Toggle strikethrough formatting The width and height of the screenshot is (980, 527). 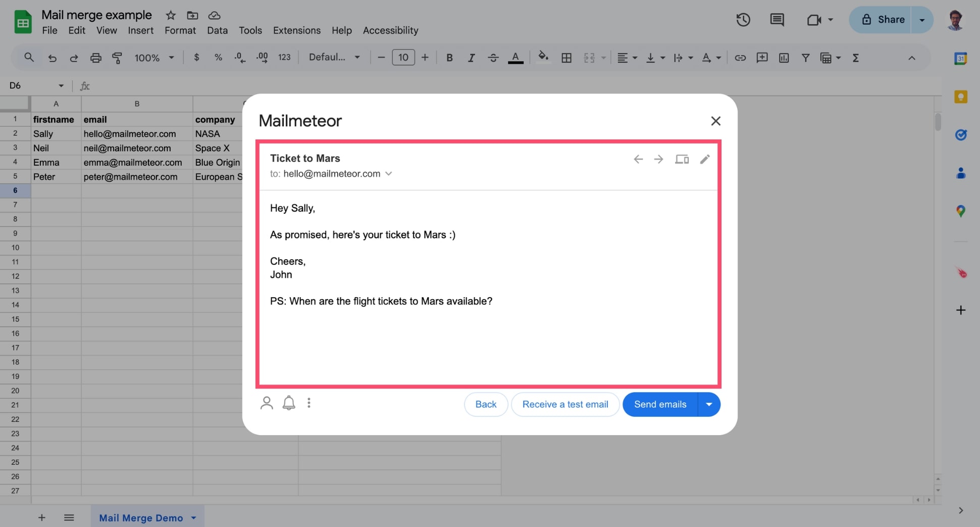tap(493, 58)
